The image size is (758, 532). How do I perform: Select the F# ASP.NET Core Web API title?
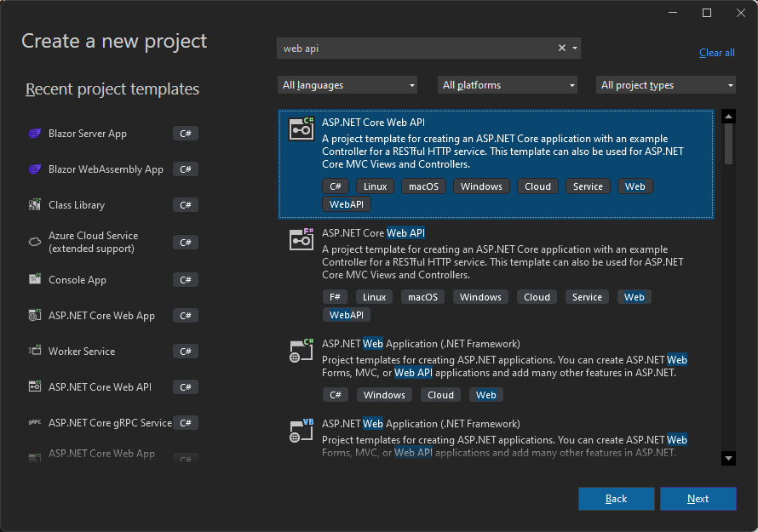[373, 233]
